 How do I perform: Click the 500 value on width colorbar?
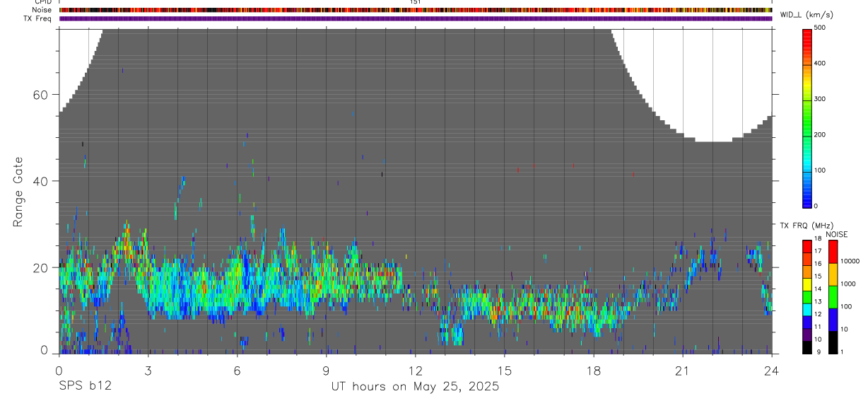click(x=820, y=28)
